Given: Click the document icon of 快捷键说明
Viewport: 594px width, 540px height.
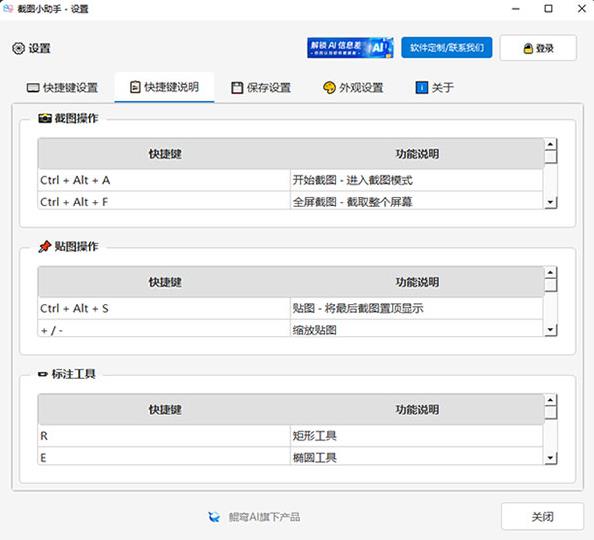Looking at the screenshot, I should tap(135, 87).
